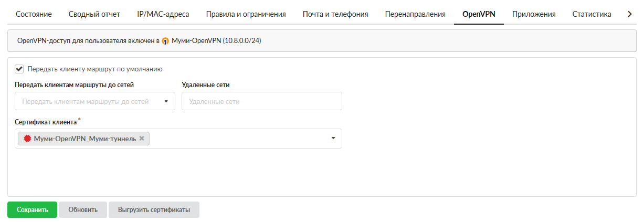Expand the routes to networks dropdown

(166, 102)
